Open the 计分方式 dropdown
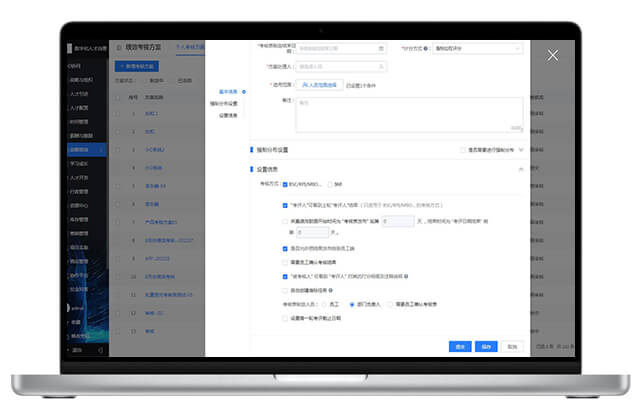643x413 pixels. pos(478,48)
